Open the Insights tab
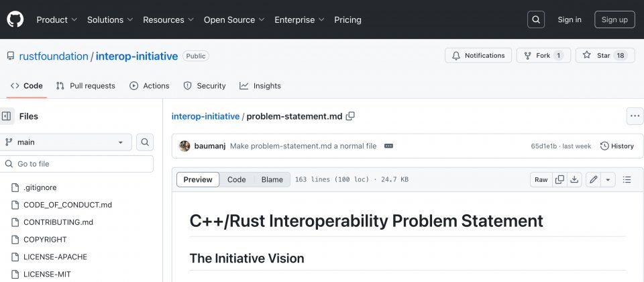644x282 pixels. [260, 86]
